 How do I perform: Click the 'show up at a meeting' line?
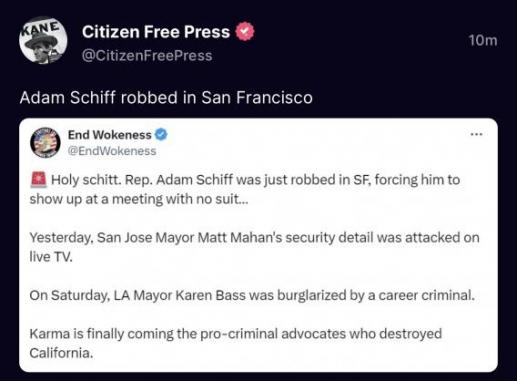click(x=139, y=199)
